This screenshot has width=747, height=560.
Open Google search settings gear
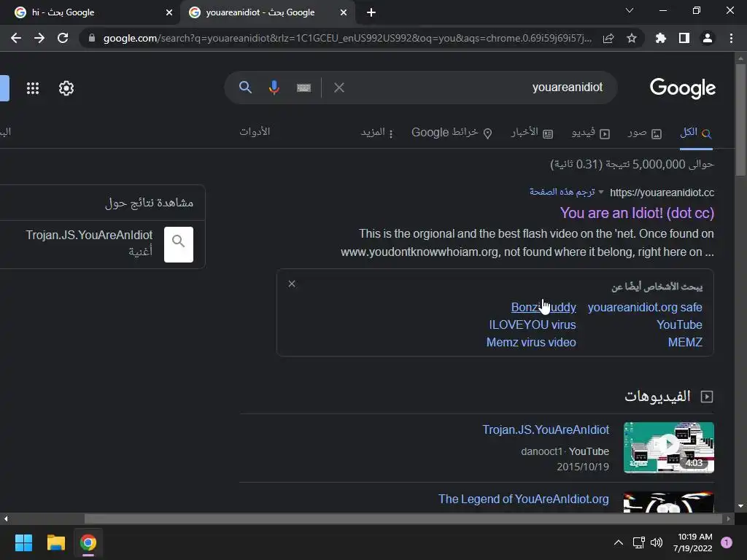(x=66, y=88)
